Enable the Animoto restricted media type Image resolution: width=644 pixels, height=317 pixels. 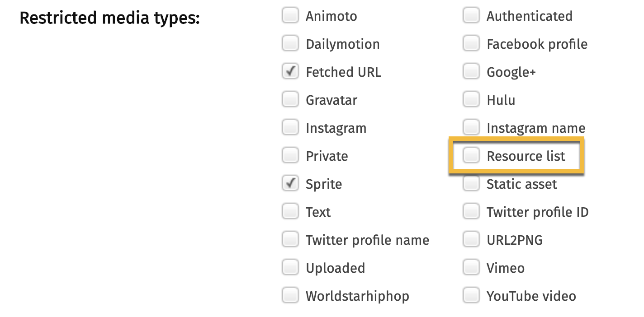pyautogui.click(x=290, y=15)
